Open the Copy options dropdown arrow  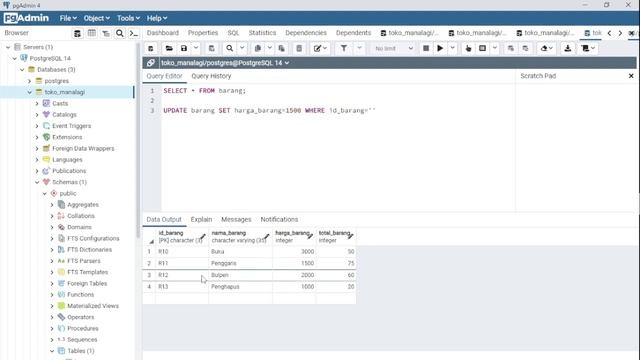coord(270,48)
